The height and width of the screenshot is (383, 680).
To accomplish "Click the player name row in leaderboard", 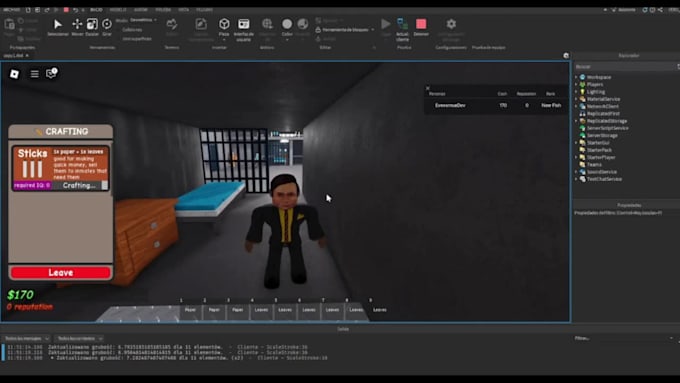I will pyautogui.click(x=497, y=105).
